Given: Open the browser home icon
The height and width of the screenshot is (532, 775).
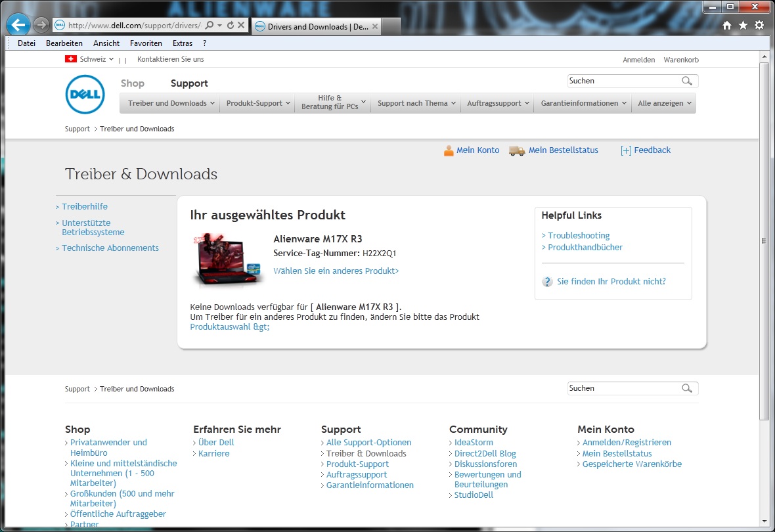Looking at the screenshot, I should pos(727,26).
